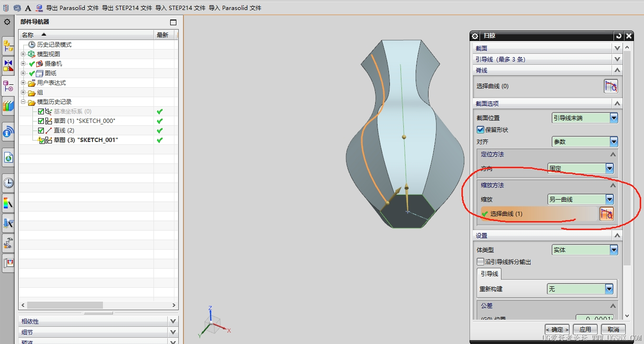The image size is (644, 344).
Task: Uncheck the SKETCH_000 feature checkbox
Action: pos(41,121)
